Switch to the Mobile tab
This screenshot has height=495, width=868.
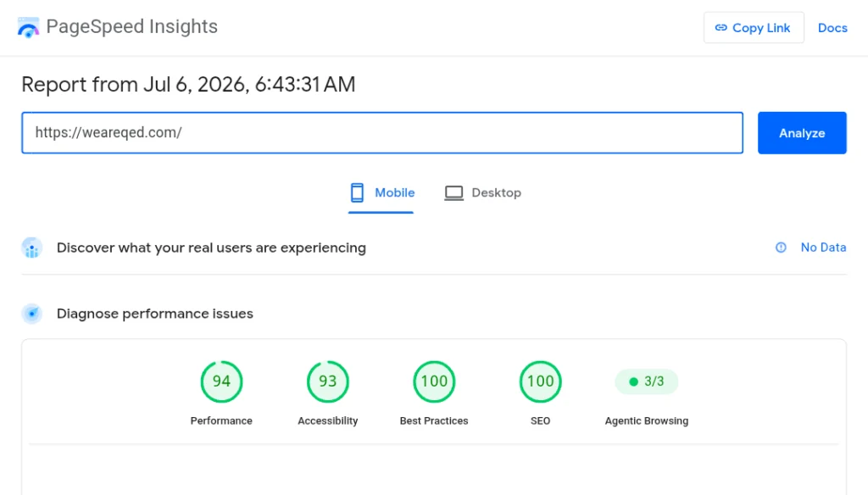click(381, 192)
